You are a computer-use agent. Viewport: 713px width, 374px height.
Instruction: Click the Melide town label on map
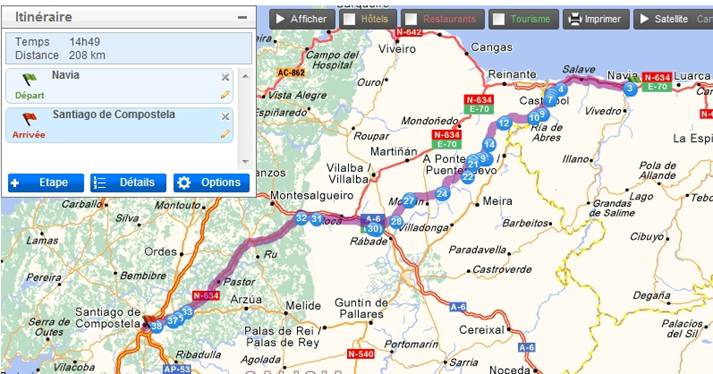click(x=303, y=306)
